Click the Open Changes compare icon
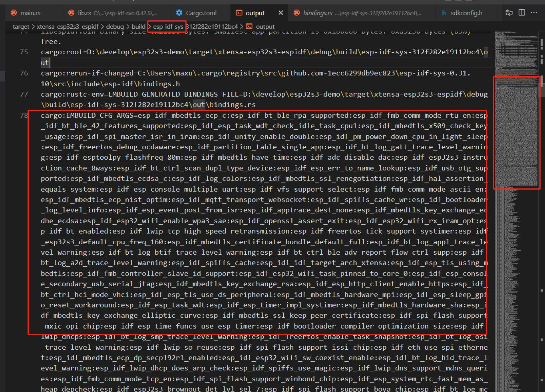 pyautogui.click(x=509, y=13)
